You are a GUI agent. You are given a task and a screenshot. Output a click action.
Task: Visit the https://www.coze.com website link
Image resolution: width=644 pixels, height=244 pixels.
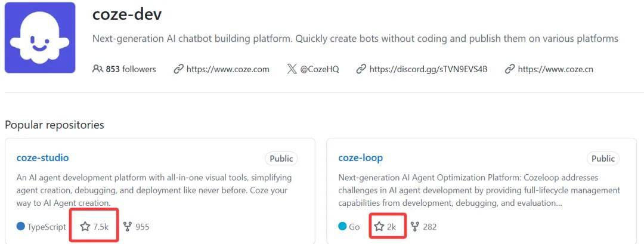227,69
